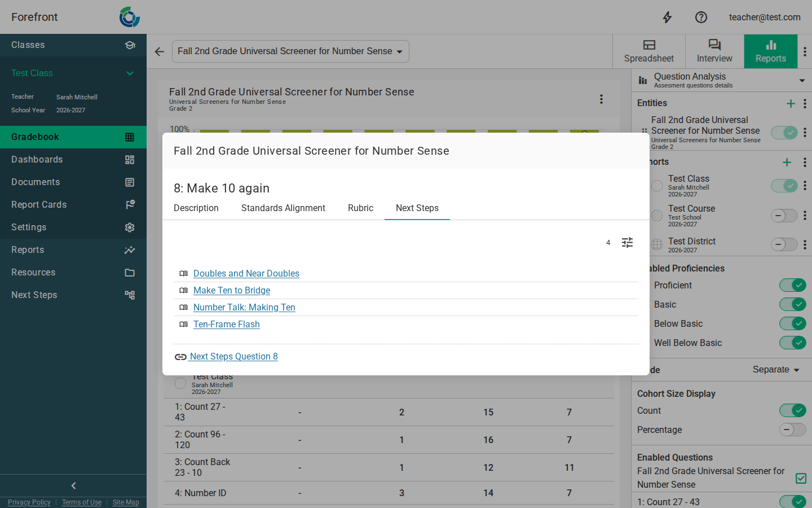812x508 pixels.
Task: Open Documents in the sidebar
Action: point(73,182)
